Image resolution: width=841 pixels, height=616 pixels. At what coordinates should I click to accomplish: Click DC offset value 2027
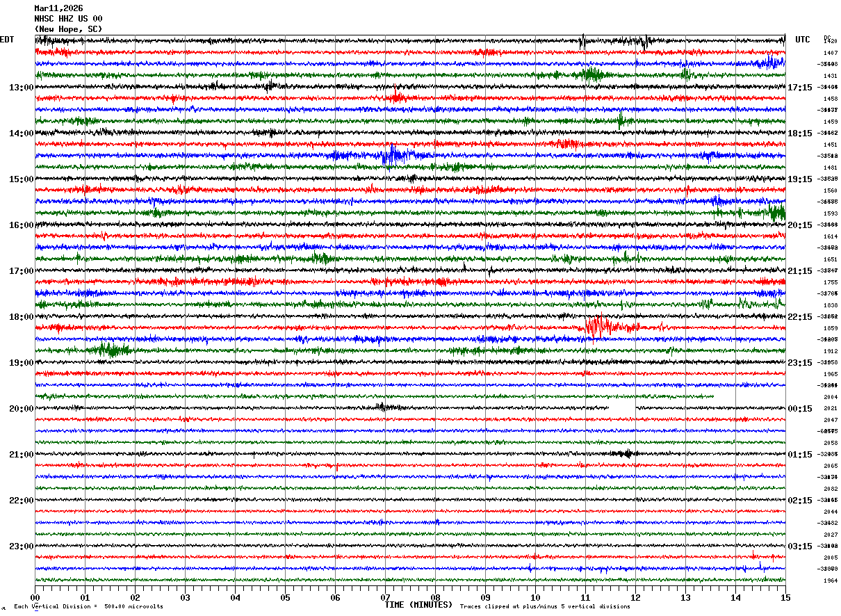(831, 535)
